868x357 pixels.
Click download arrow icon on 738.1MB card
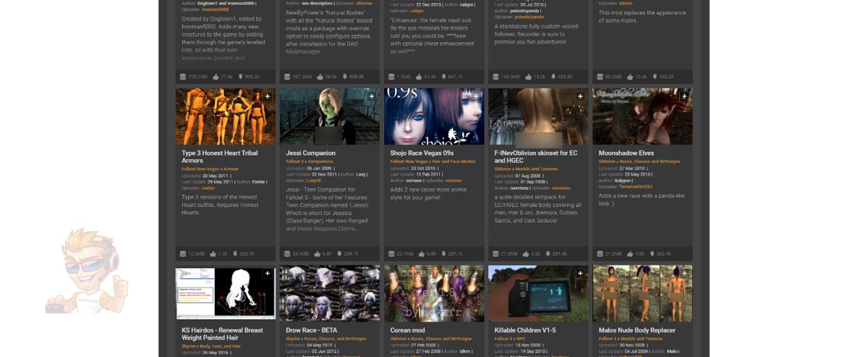coord(240,76)
